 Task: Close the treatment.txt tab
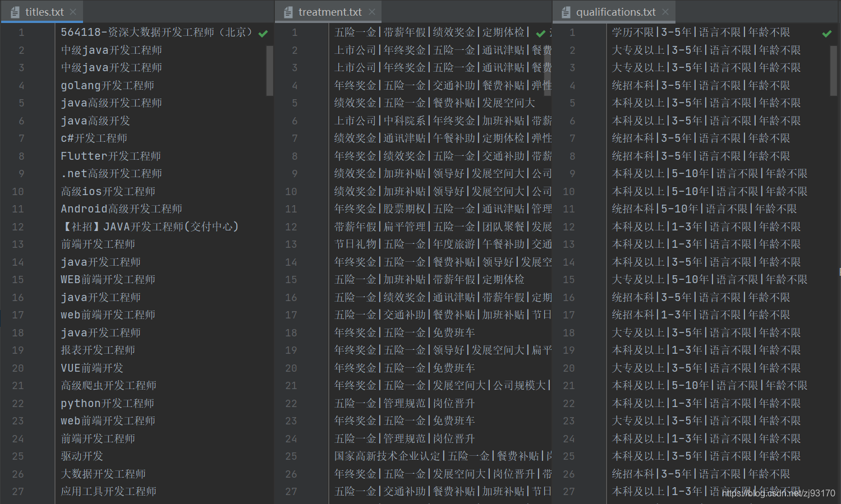(x=372, y=12)
